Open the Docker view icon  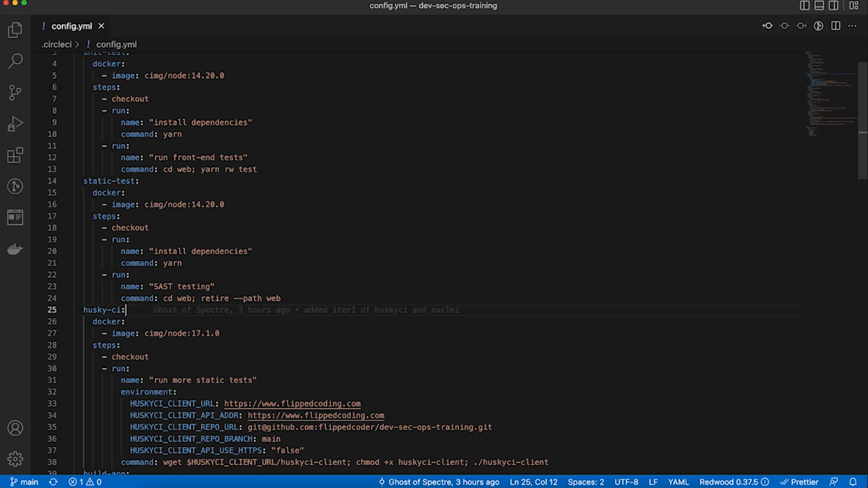[15, 249]
